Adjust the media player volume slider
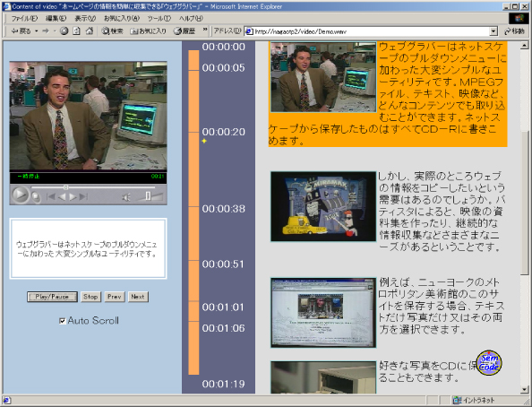The height and width of the screenshot is (407, 532). [x=148, y=196]
